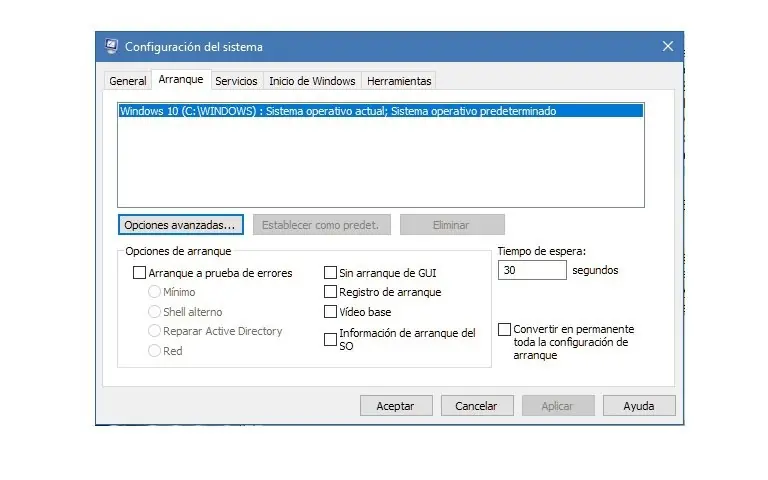Screen dimensions: 768x480
Task: Close the Configuración del sistema dialog
Action: coord(668,47)
